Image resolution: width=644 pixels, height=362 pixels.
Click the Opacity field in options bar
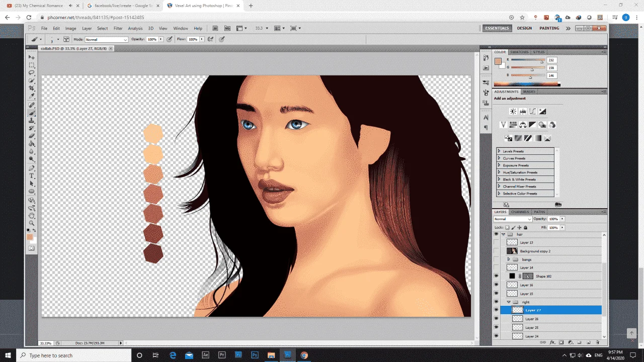click(152, 39)
